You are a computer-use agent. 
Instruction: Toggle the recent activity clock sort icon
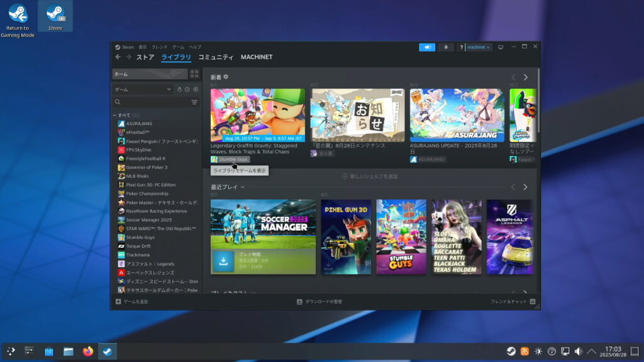click(187, 90)
